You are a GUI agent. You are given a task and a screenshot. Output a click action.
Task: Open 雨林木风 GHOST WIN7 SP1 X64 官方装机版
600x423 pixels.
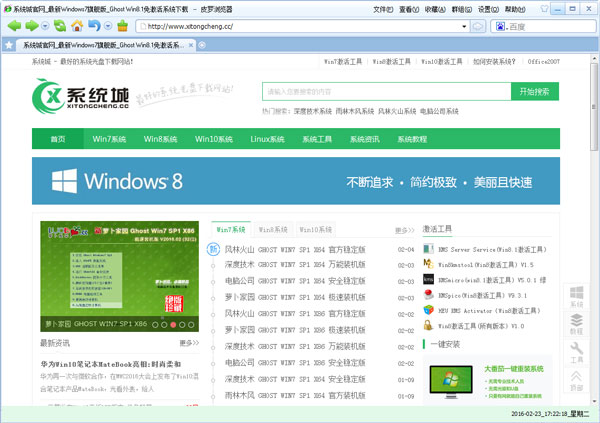(x=295, y=395)
